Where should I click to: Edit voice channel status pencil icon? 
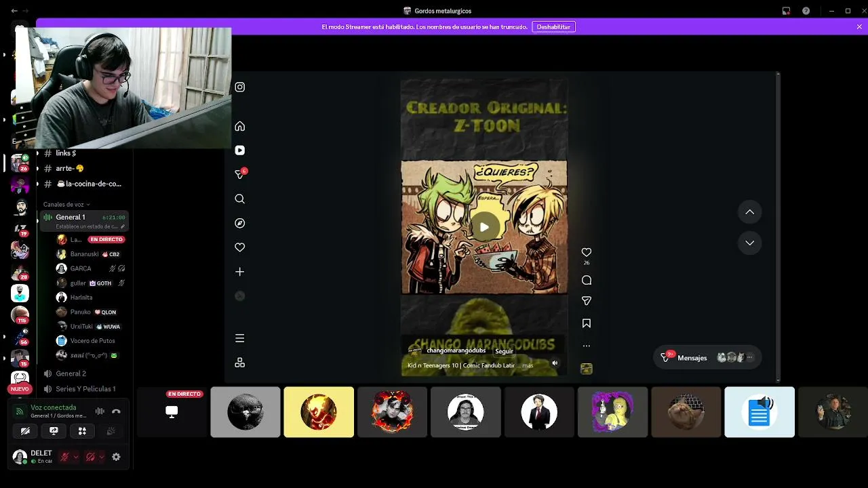(x=123, y=226)
